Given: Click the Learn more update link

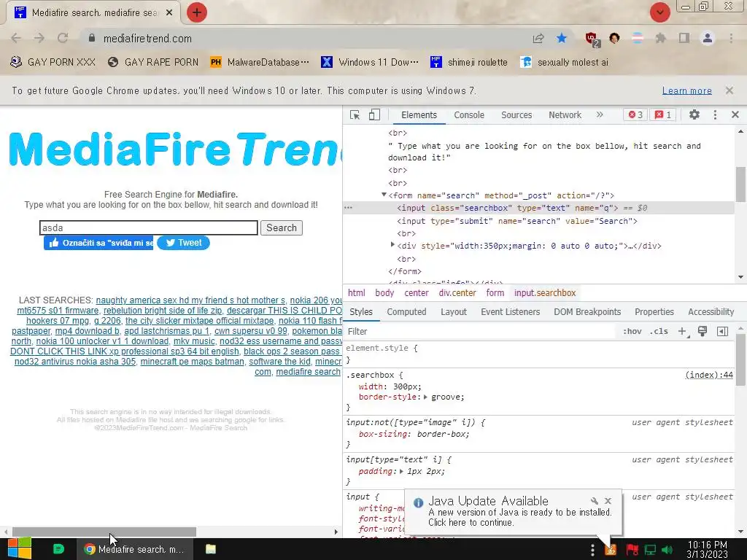Looking at the screenshot, I should 686,90.
